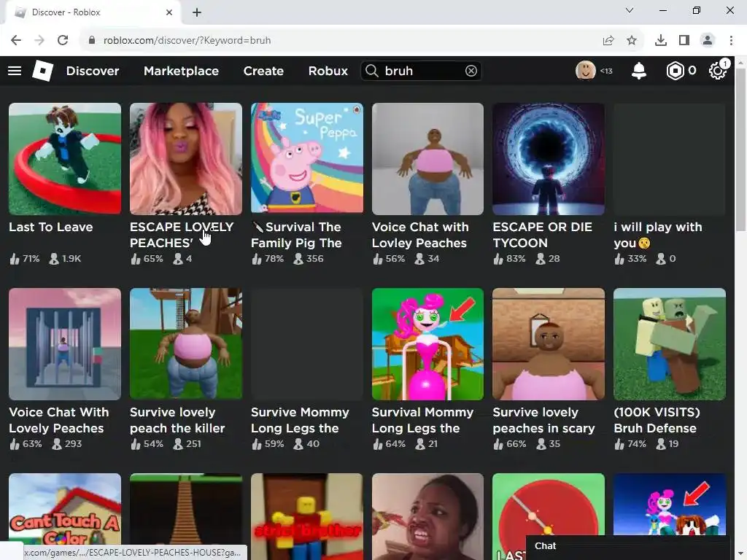Open the strict brother game thumbnail
Screen dimensions: 747x560
307,517
